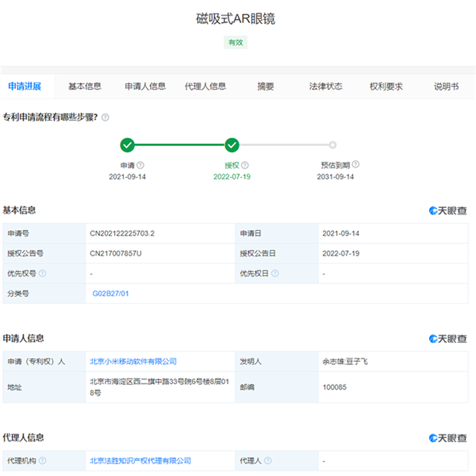The image size is (476, 476).
Task: Click help icon beside 授权 step label
Action: coord(245,166)
